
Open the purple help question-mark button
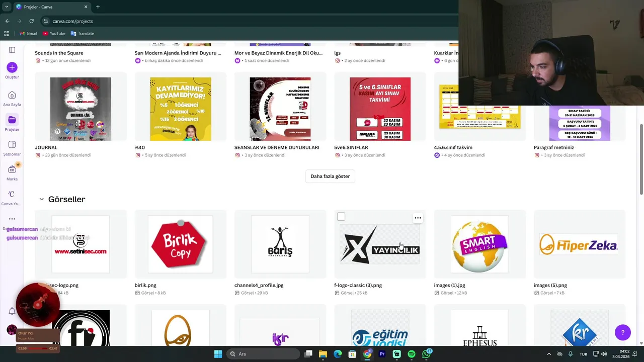623,332
